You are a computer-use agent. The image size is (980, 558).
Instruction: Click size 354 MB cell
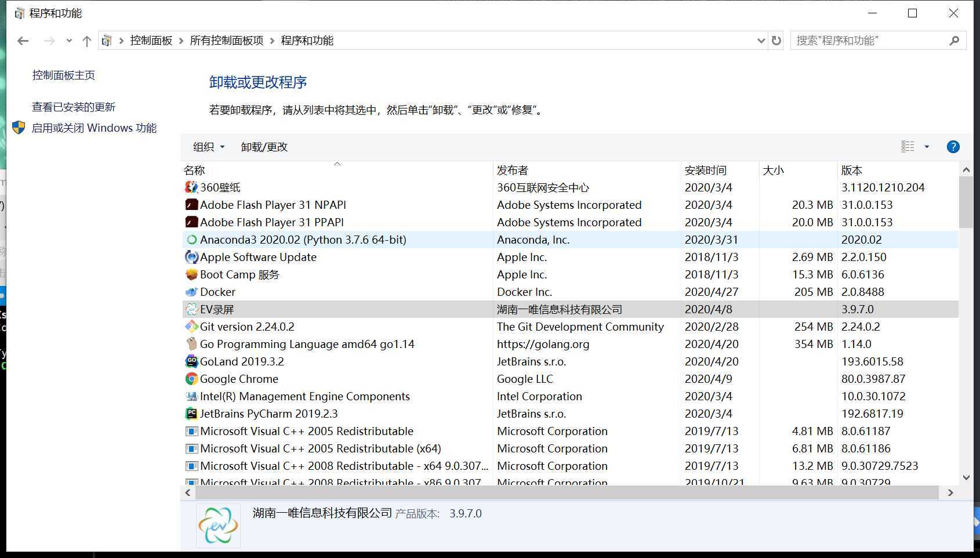tap(814, 344)
